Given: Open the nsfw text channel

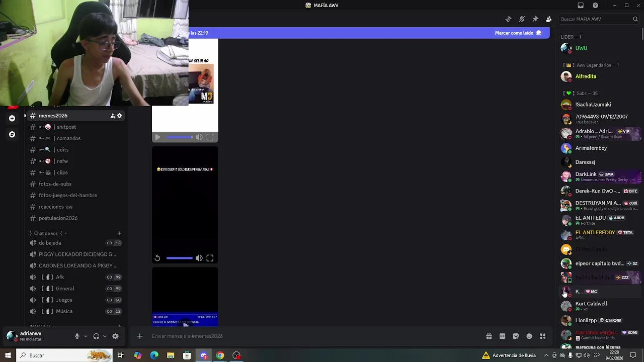Looking at the screenshot, I should coord(75,161).
